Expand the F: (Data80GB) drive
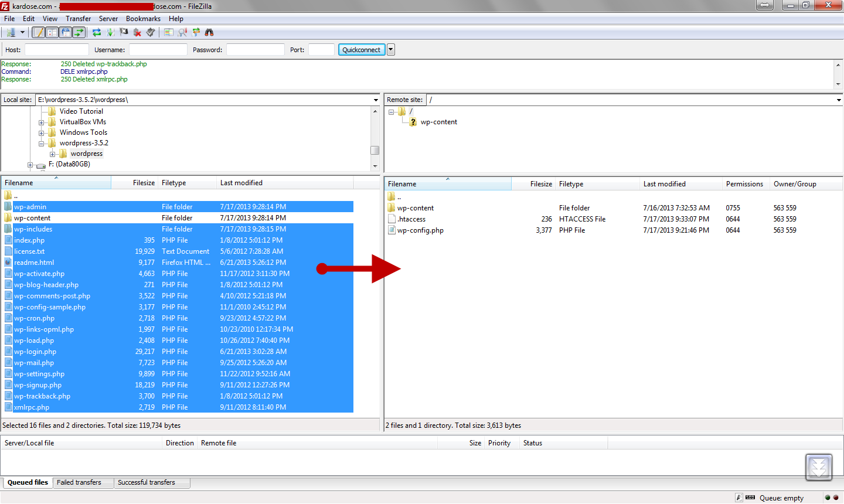The width and height of the screenshot is (844, 504). [30, 165]
